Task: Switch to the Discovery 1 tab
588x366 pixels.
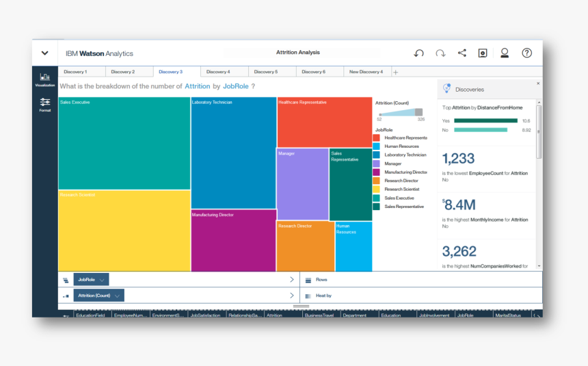Action: coord(75,72)
